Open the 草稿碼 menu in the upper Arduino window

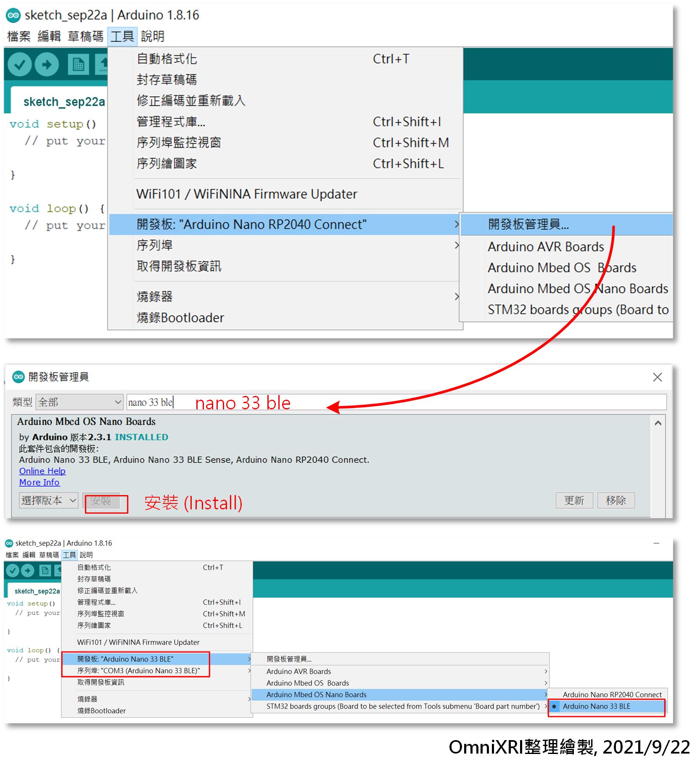coord(85,37)
